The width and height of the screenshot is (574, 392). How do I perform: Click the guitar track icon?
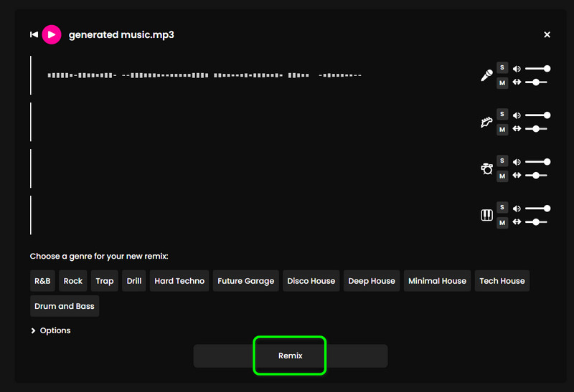point(486,123)
